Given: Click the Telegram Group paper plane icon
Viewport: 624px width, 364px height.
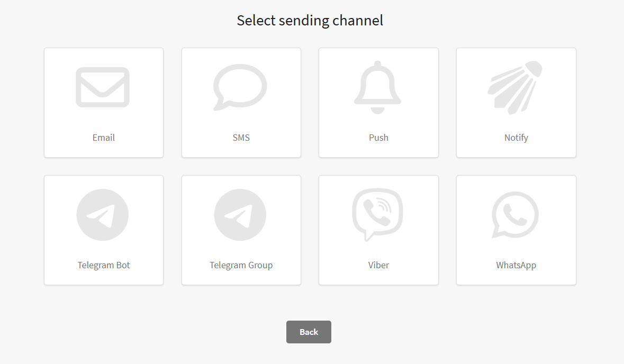Looking at the screenshot, I should [x=240, y=215].
